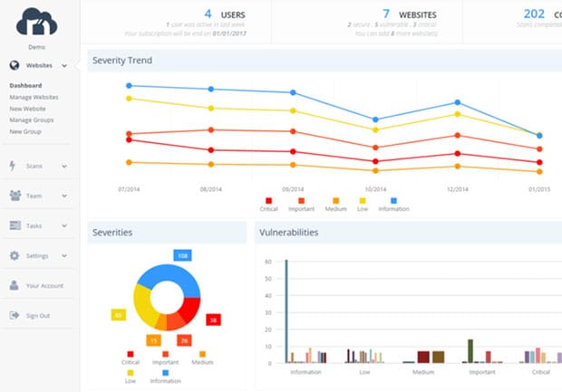562x392 pixels.
Task: Expand the Scans menu chevron
Action: pos(65,167)
